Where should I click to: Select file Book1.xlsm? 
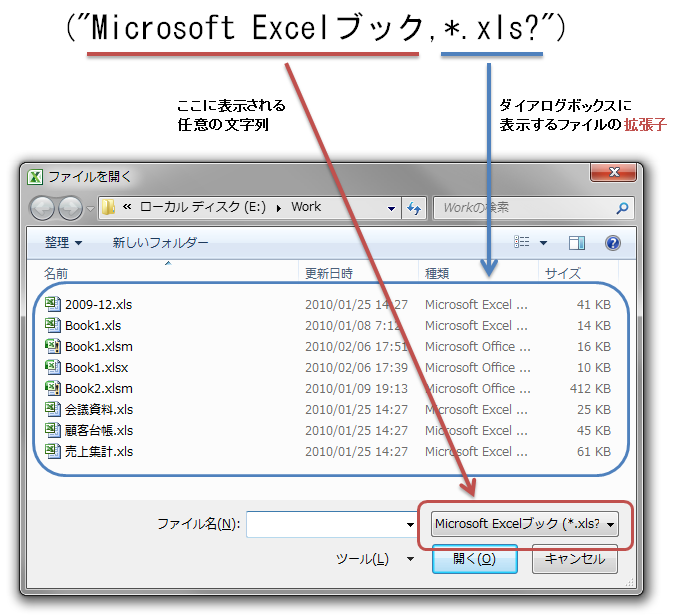tap(99, 346)
